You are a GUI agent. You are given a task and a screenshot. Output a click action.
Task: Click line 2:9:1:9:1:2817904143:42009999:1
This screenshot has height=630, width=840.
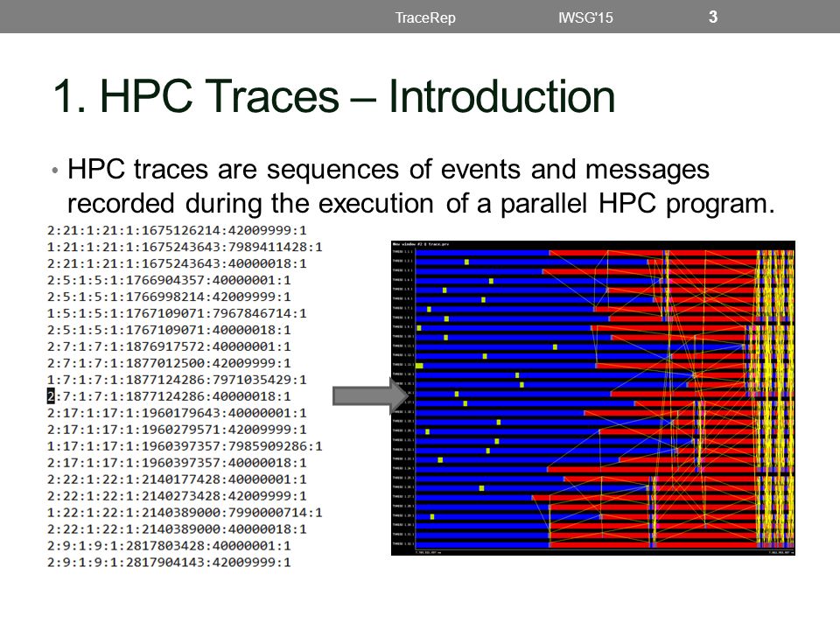pyautogui.click(x=169, y=563)
